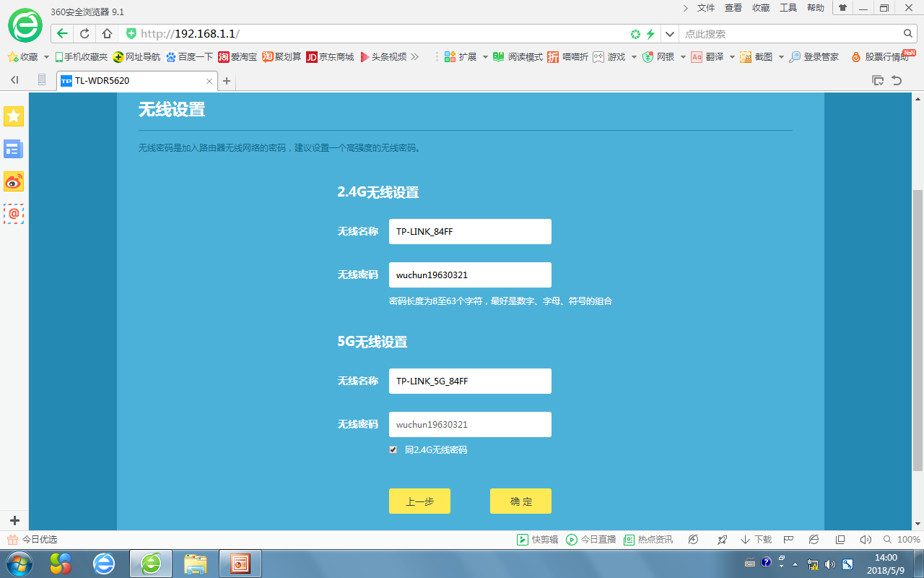Expand the 网银 dropdown arrow
Image resolution: width=924 pixels, height=578 pixels.
pos(683,57)
